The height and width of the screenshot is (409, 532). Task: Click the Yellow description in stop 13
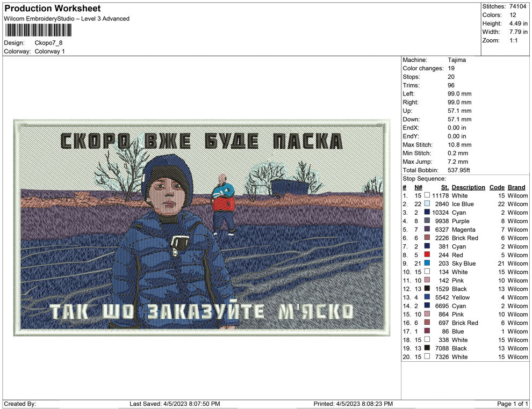pyautogui.click(x=461, y=297)
